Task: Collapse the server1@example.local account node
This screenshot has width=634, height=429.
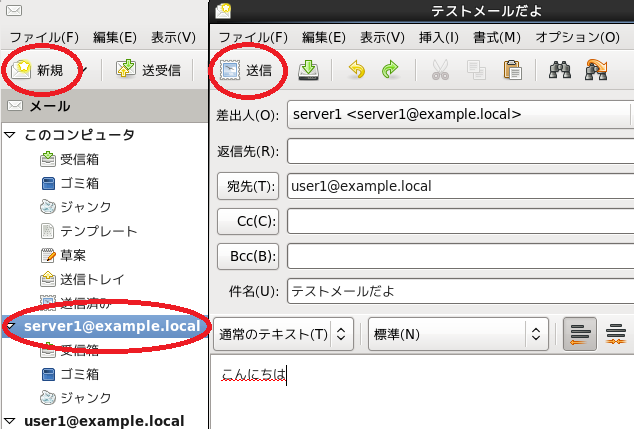Action: coord(10,326)
